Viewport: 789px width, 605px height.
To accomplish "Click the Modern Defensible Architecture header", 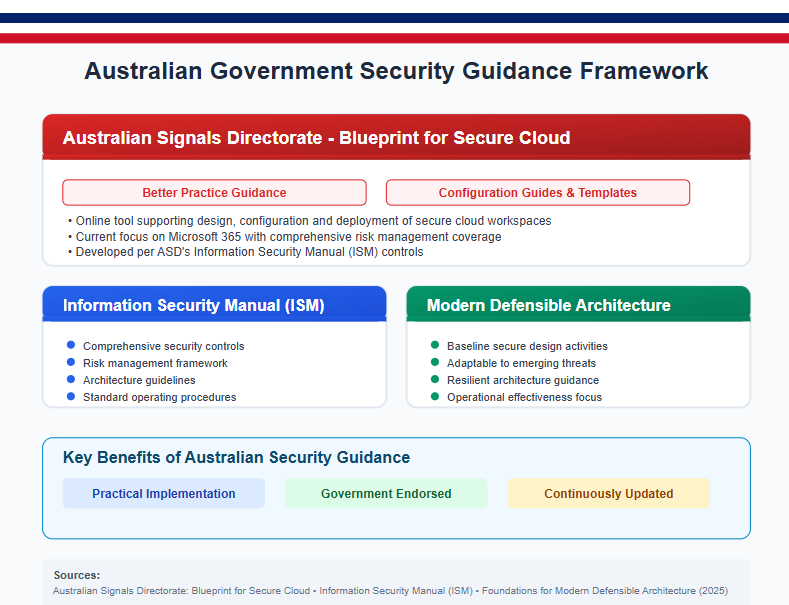I will point(579,305).
